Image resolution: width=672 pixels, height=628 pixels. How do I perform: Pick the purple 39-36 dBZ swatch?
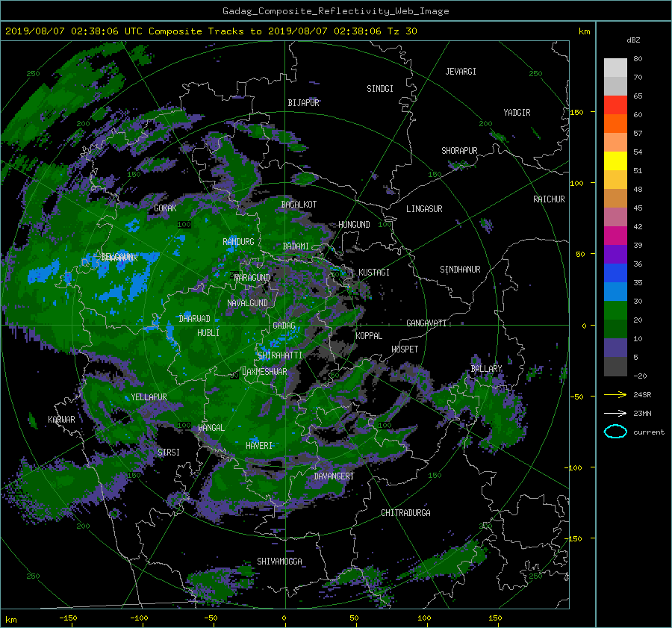click(x=615, y=254)
